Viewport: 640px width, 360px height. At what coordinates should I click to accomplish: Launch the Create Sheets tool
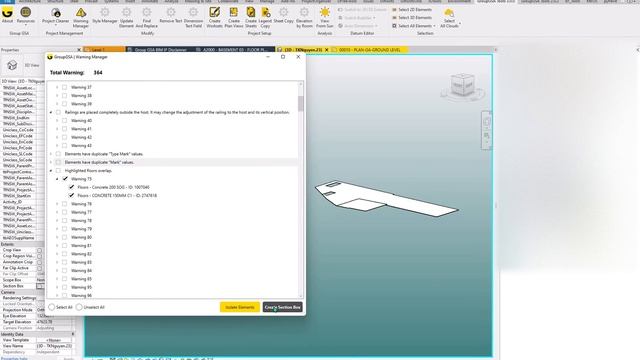251,18
